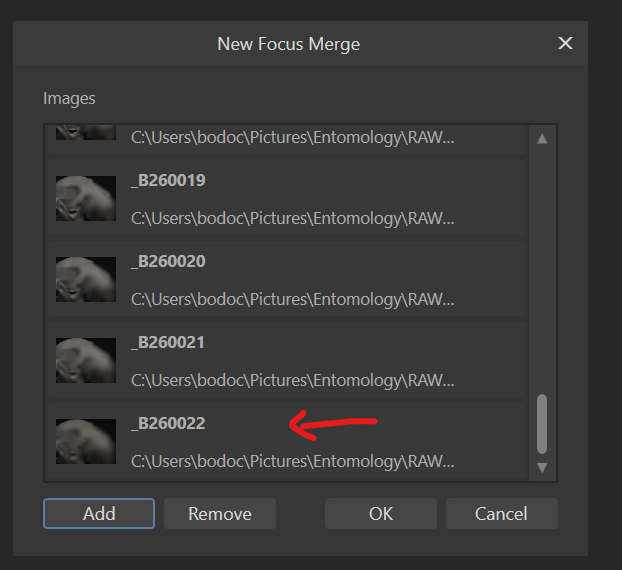Select the _B260021 file name entry
Viewport: 622px width, 570px height.
[168, 342]
